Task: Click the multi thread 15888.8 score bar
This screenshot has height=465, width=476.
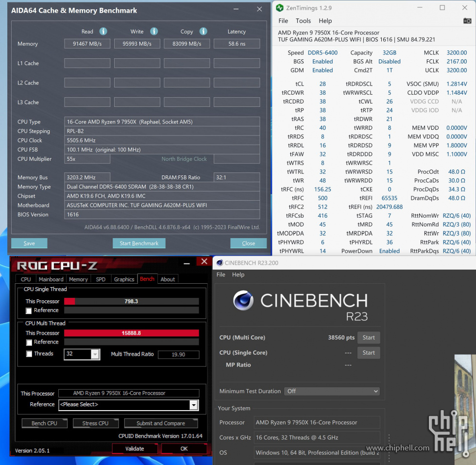Action: 132,333
